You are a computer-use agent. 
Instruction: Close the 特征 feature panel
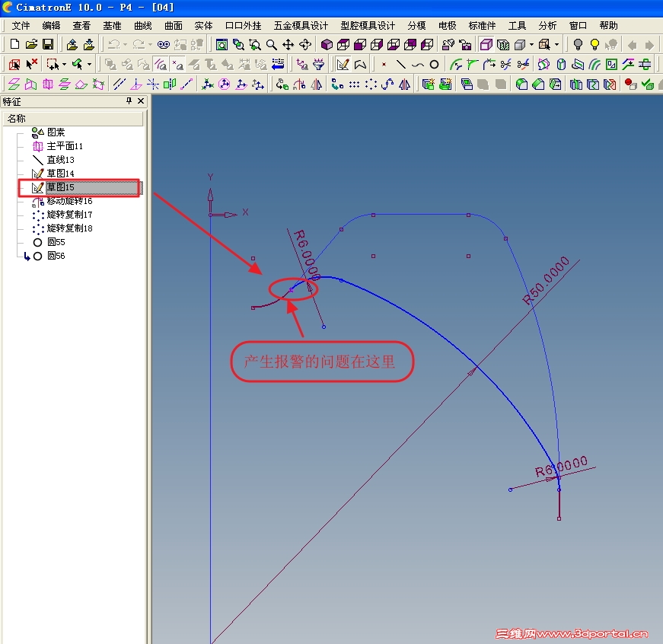click(141, 100)
